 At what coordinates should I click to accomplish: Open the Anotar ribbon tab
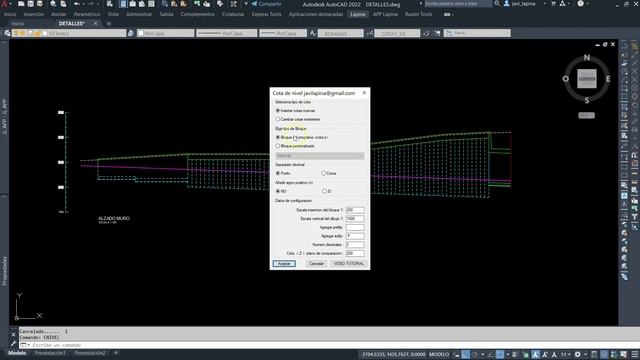[x=59, y=14]
